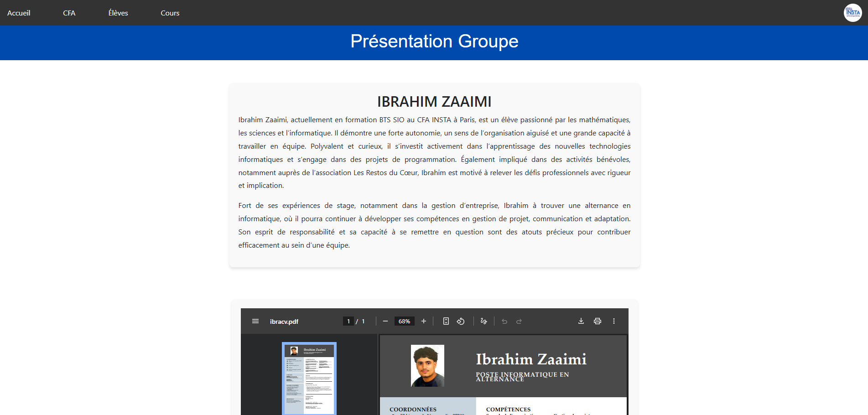Click the page number input field

pos(348,321)
